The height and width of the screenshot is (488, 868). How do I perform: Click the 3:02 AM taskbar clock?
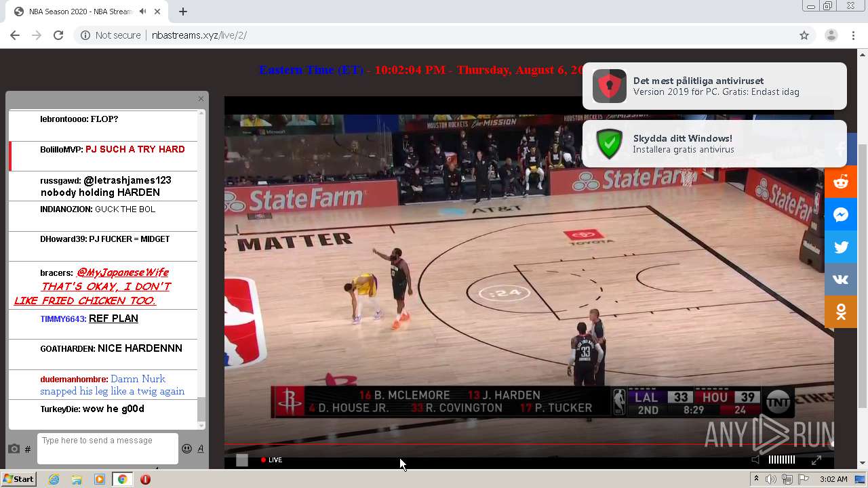click(833, 479)
